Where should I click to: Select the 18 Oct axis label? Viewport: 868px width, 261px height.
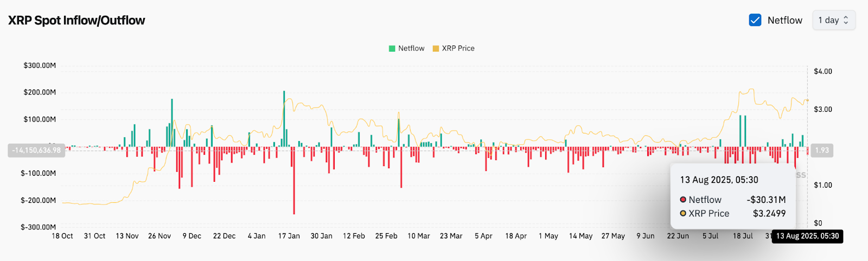click(62, 236)
